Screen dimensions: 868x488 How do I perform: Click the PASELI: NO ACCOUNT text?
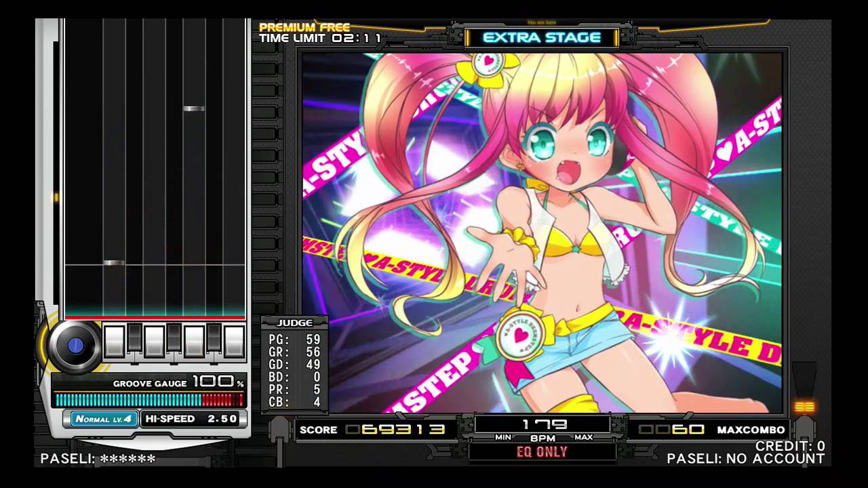point(746,459)
